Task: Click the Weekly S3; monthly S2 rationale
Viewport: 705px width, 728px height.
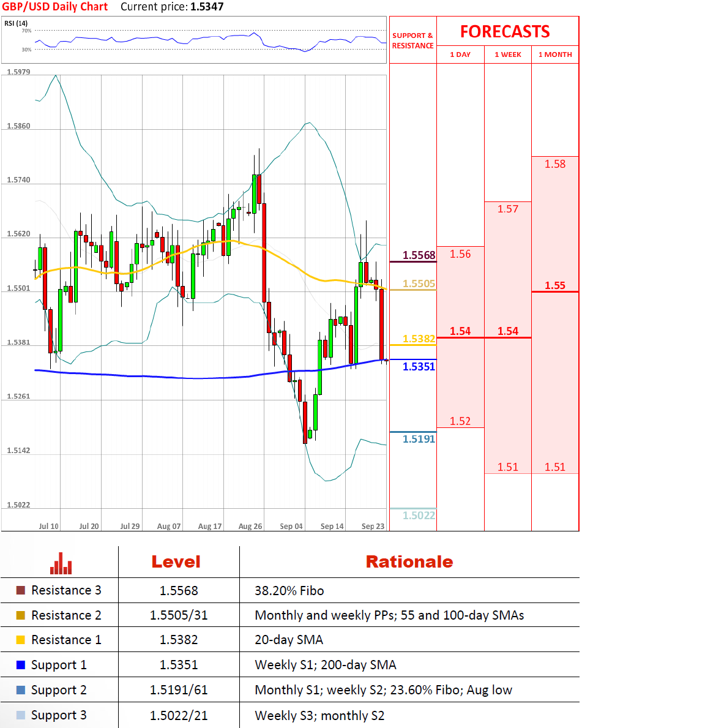Action: (319, 716)
